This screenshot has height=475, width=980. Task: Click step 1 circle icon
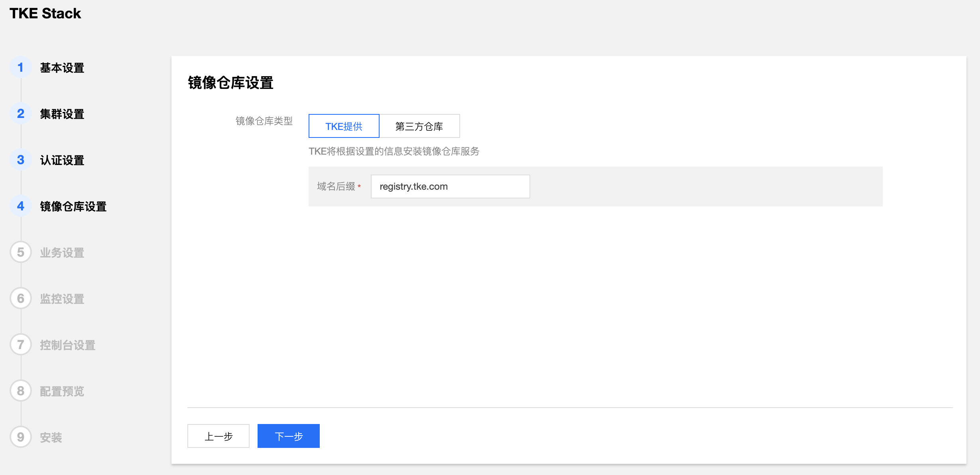point(21,67)
